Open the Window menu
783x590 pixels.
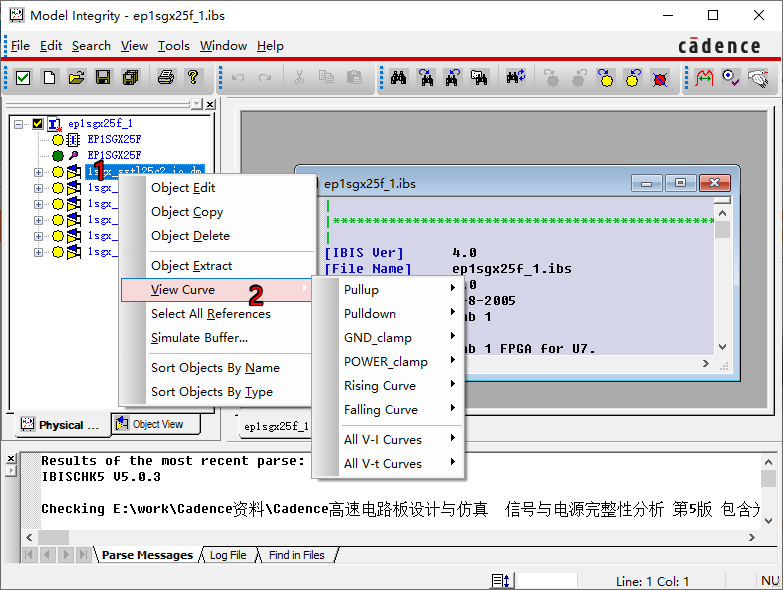click(x=223, y=46)
